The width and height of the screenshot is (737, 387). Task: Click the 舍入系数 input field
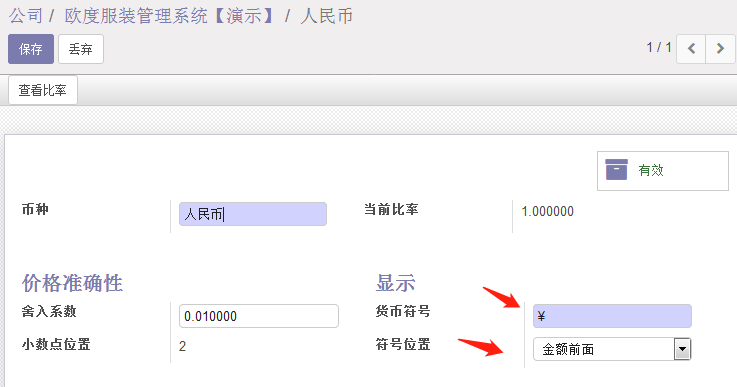pos(259,316)
